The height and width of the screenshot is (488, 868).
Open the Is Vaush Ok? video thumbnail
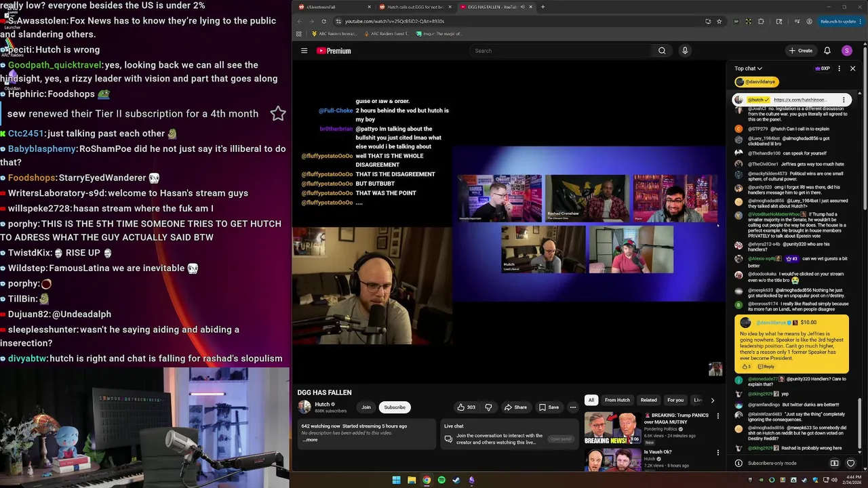612,460
